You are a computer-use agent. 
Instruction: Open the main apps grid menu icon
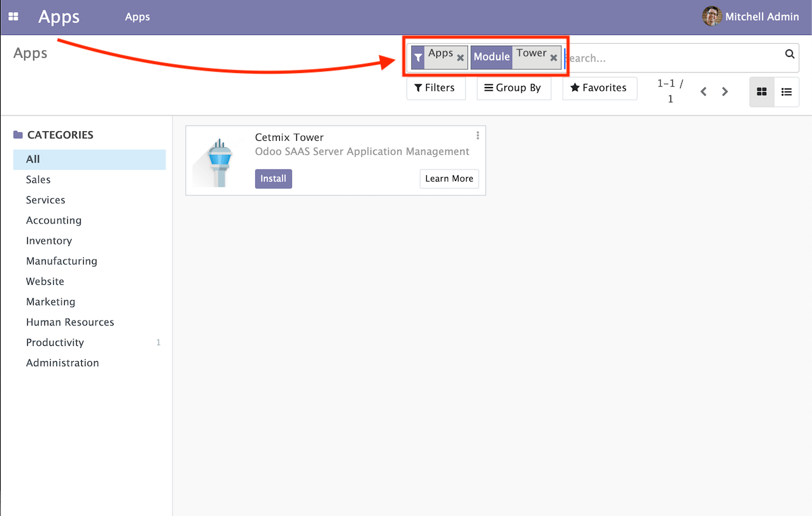(13, 17)
